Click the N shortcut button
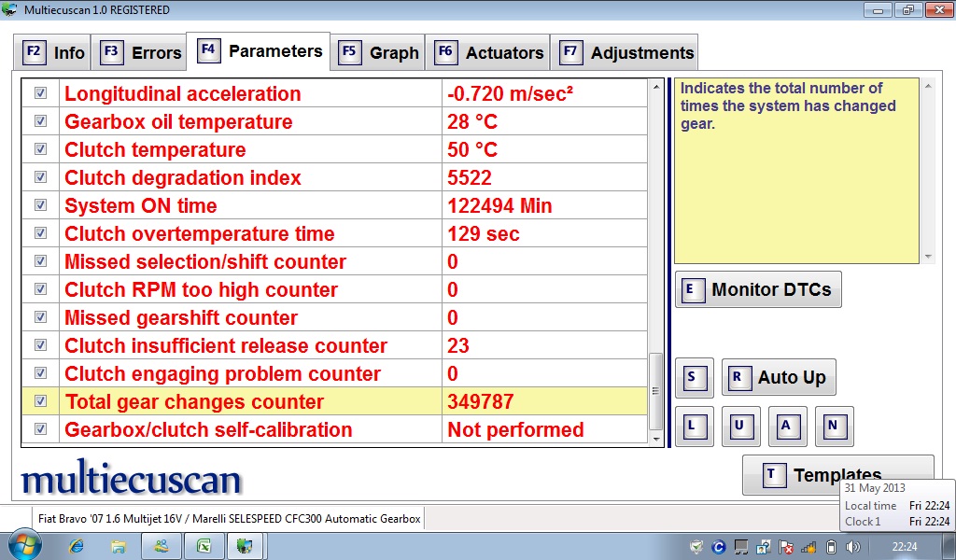The height and width of the screenshot is (560, 956). [x=834, y=426]
